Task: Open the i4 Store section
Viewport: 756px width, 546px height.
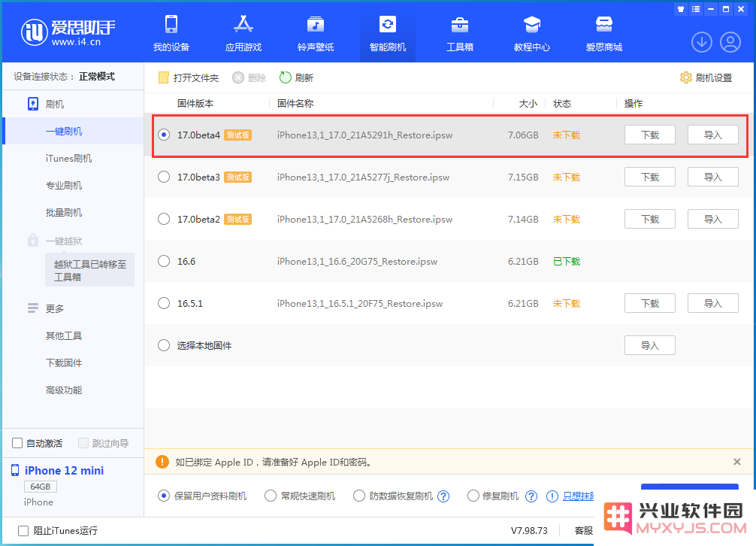Action: click(604, 33)
